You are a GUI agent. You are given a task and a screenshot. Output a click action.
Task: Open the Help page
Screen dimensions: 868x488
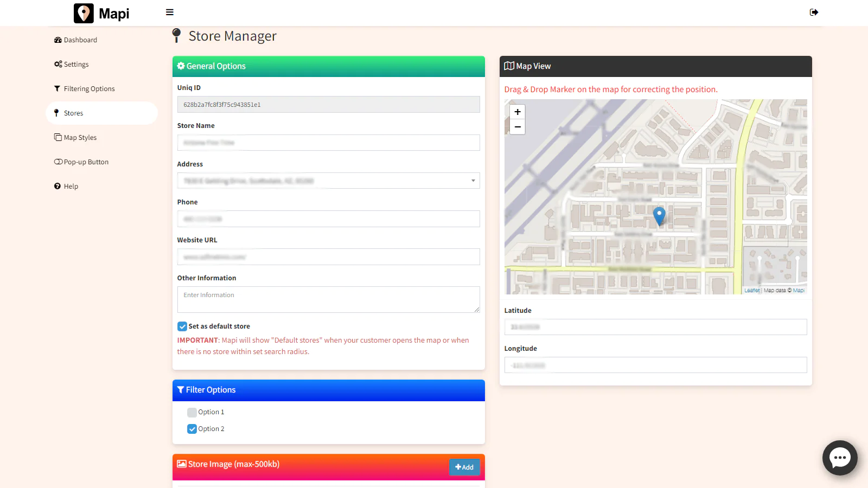[66, 187]
